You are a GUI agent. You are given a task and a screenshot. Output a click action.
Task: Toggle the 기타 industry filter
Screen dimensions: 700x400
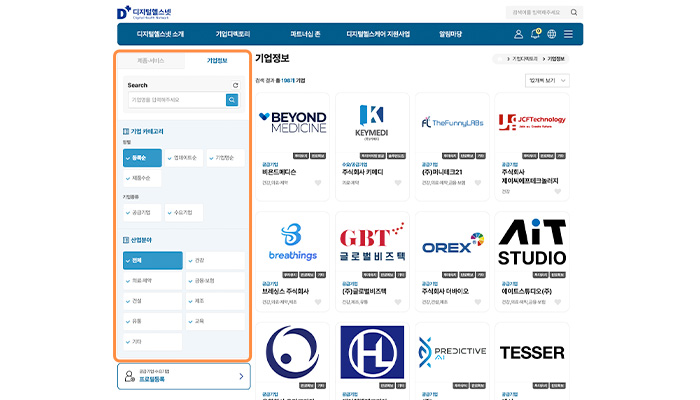[153, 342]
